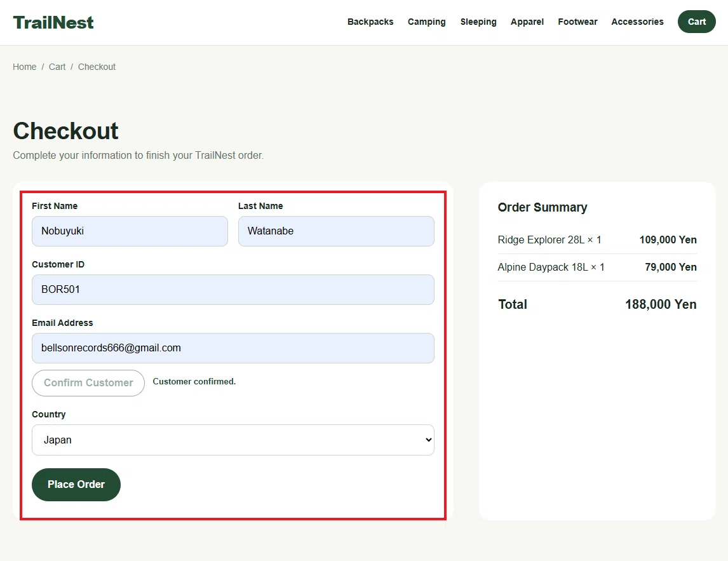Click the 109,000 Yen price
This screenshot has height=561, width=728.
point(668,240)
